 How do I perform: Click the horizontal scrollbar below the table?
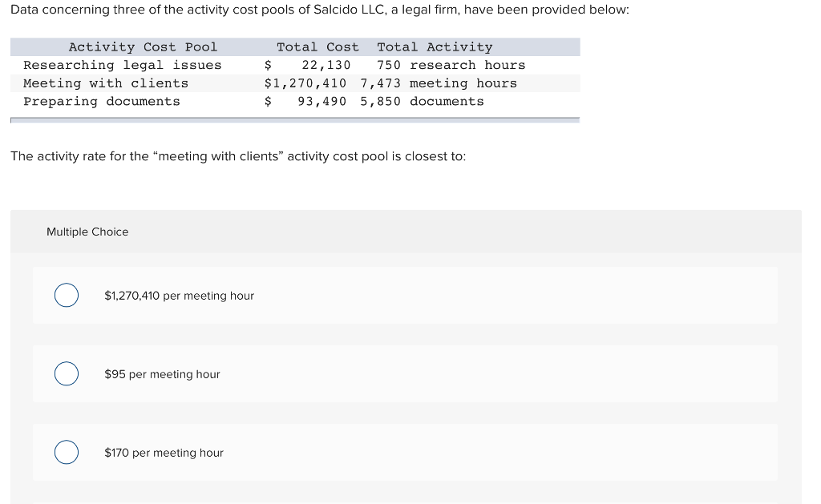293,119
